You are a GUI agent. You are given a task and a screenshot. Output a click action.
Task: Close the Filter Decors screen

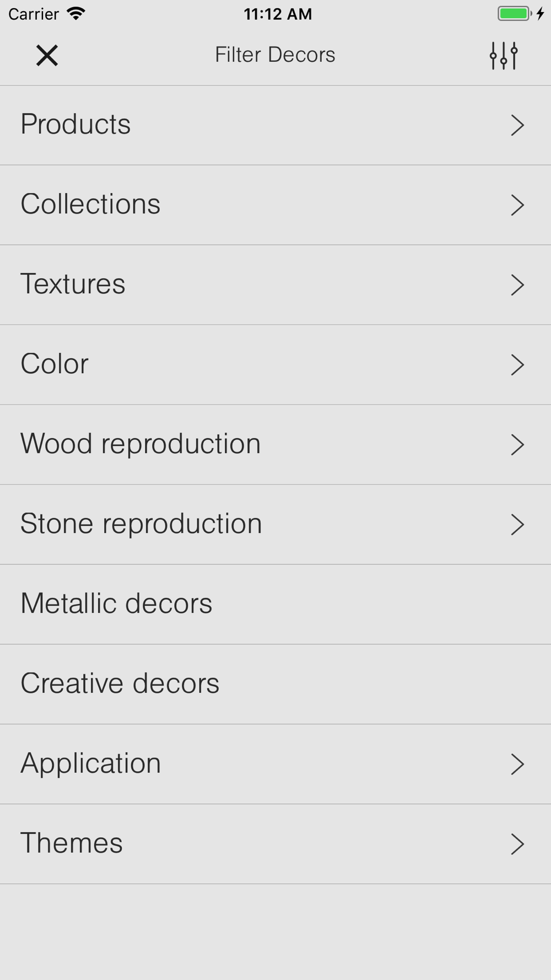click(47, 56)
